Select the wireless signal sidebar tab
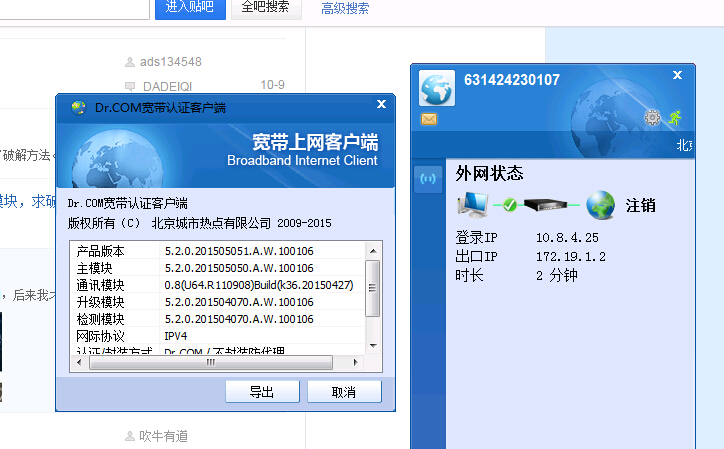 coord(428,179)
